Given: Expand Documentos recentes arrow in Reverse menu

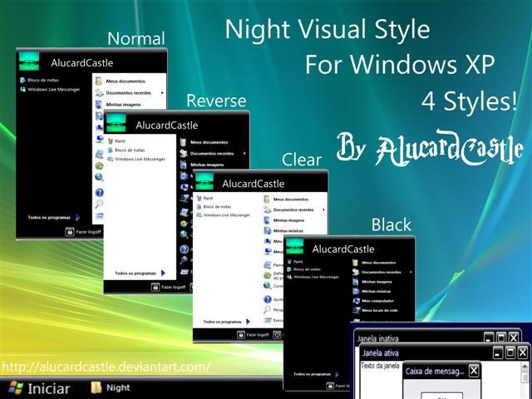Looking at the screenshot, I should tap(244, 153).
